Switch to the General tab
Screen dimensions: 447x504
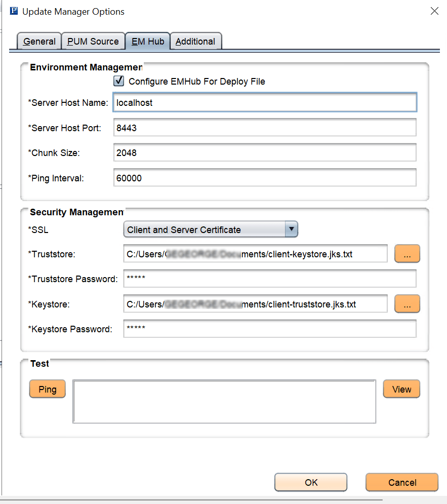39,41
